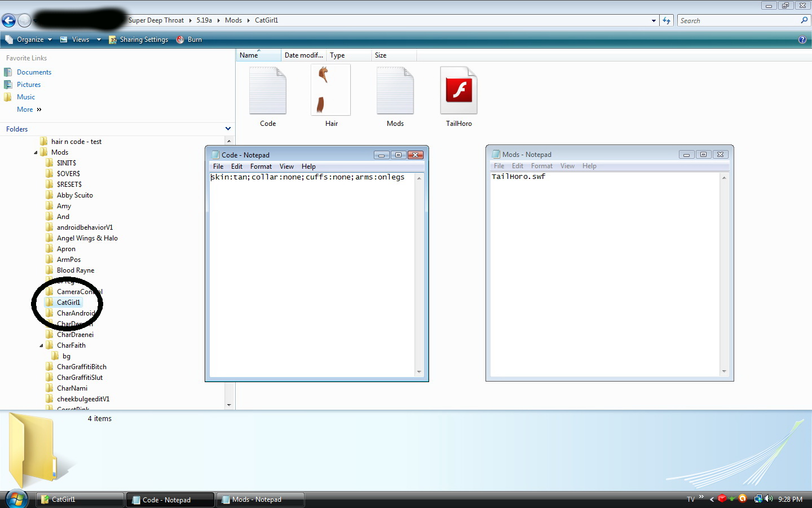Open the Organize dropdown menu

point(29,40)
